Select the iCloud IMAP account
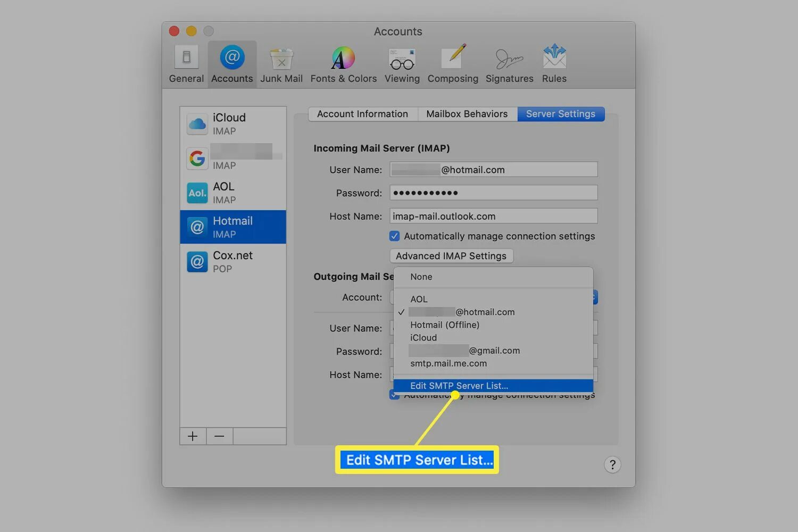The image size is (798, 532). (233, 123)
